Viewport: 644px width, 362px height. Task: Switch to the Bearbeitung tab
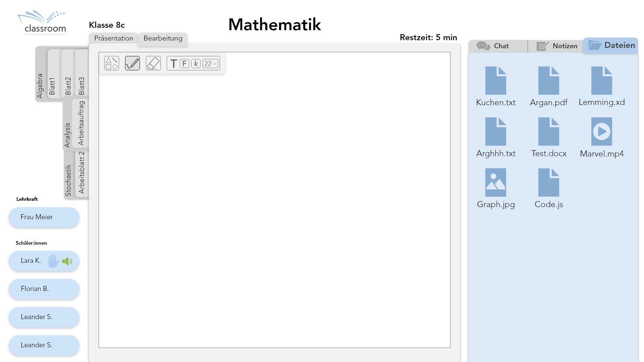pos(163,38)
